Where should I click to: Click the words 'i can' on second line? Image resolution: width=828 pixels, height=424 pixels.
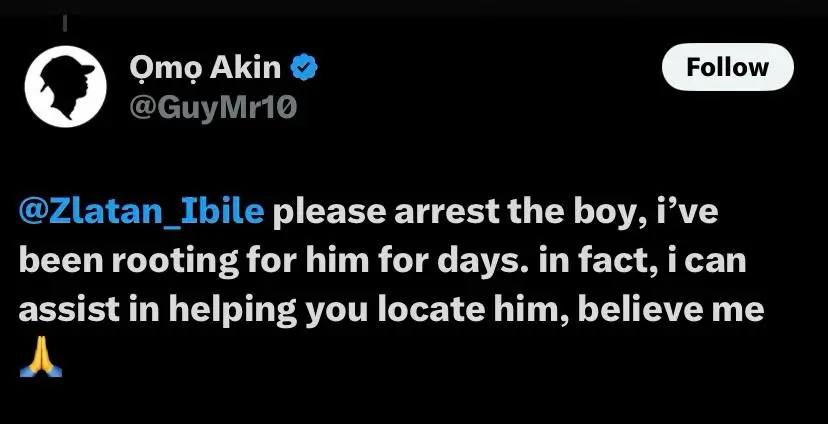click(x=707, y=262)
